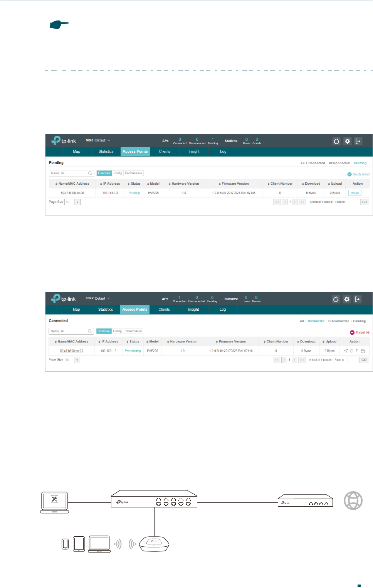Click the Pending status cell in the AP row

134,193
